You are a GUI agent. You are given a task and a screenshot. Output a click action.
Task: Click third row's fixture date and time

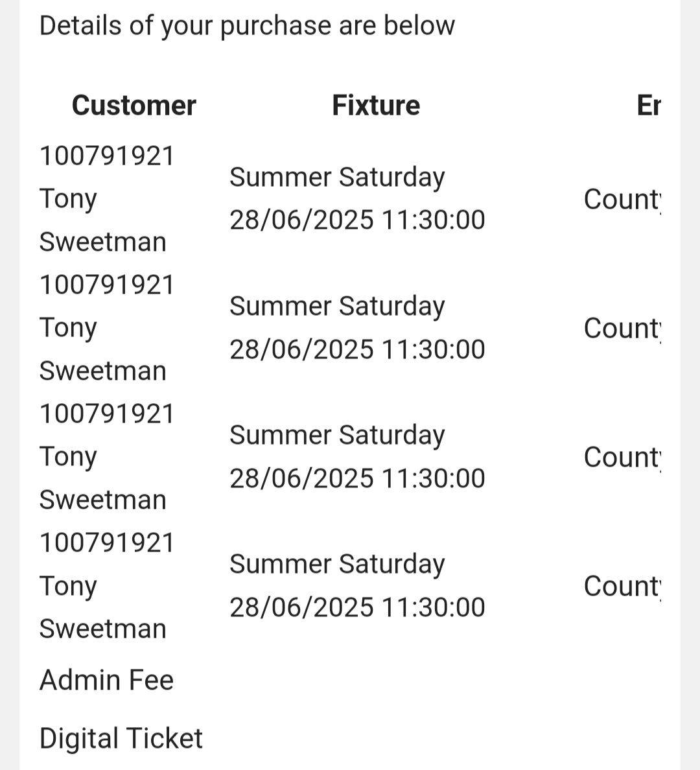(x=357, y=478)
